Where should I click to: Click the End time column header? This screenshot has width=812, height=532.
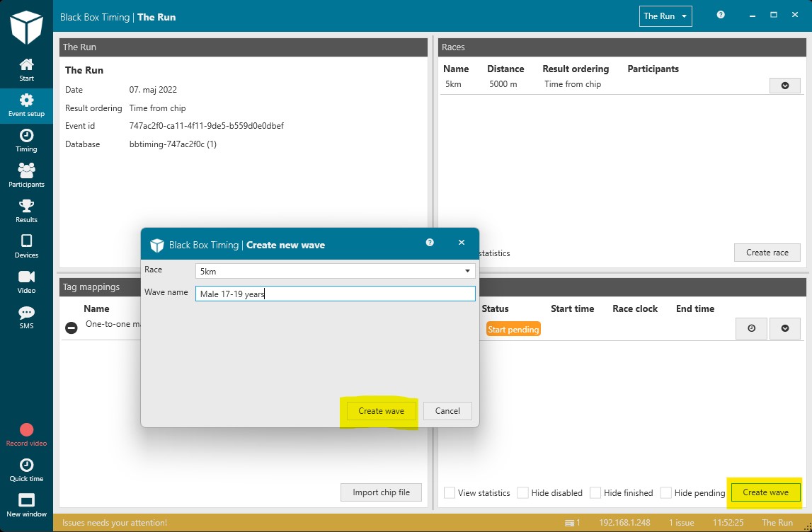(695, 308)
